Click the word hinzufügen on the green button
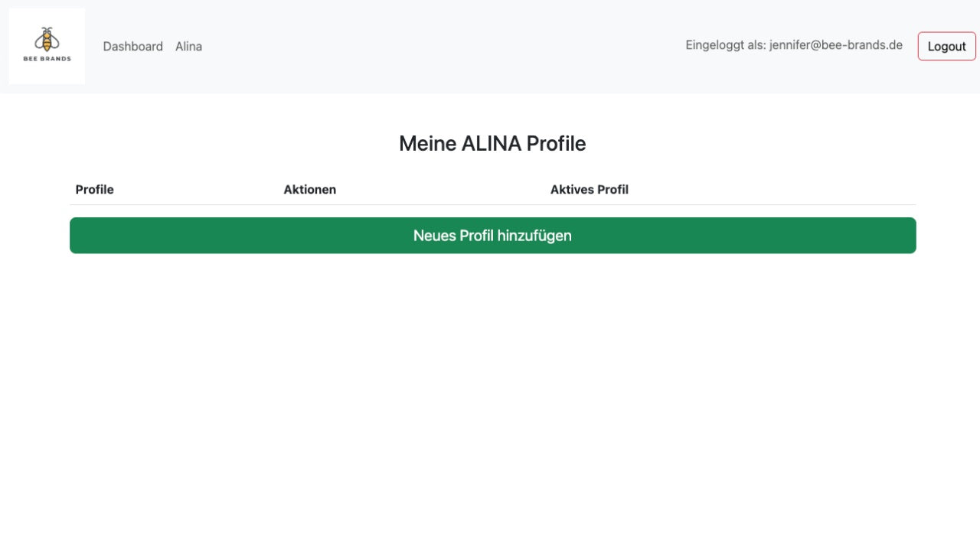 534,236
